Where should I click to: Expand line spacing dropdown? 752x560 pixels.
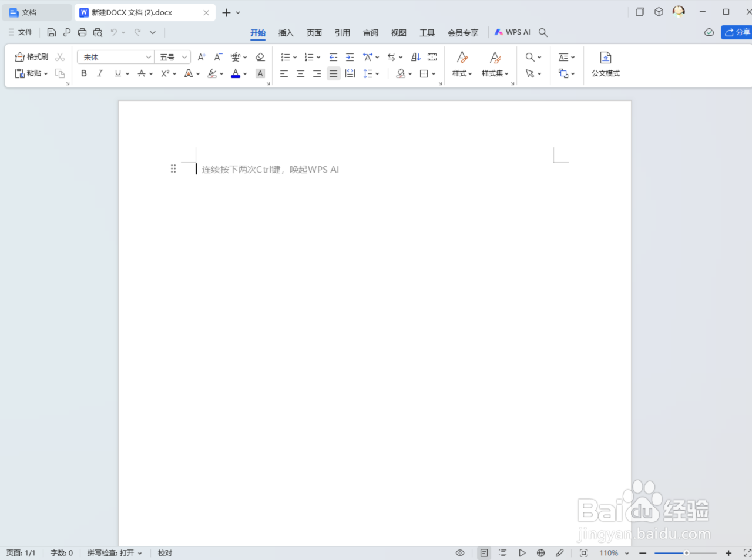377,74
